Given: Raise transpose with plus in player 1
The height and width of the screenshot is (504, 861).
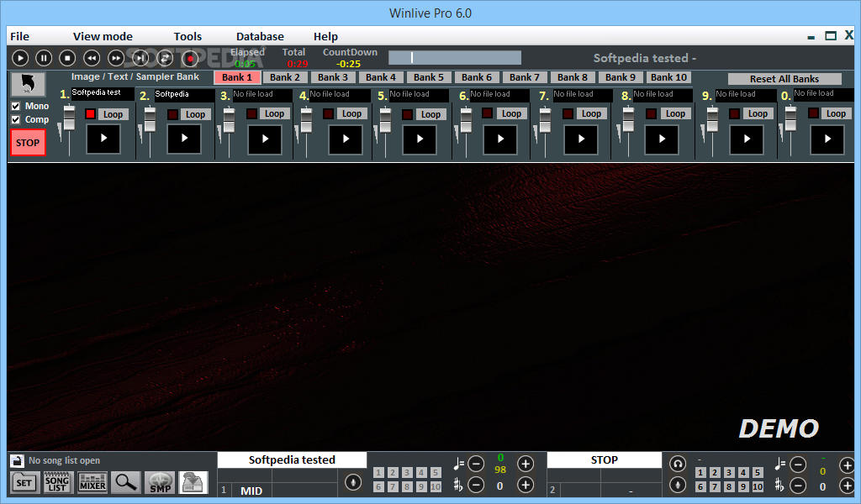Looking at the screenshot, I should [526, 485].
